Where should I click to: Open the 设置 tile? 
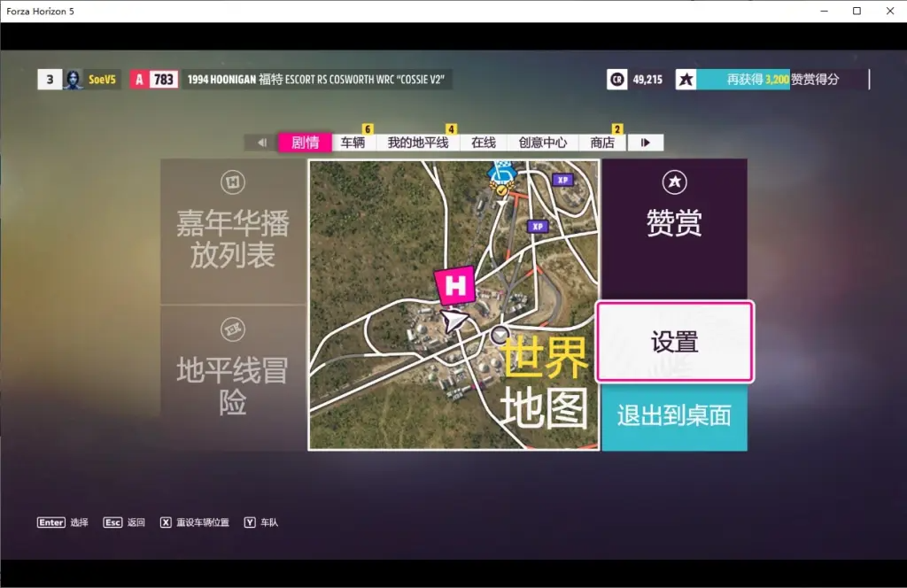tap(674, 341)
